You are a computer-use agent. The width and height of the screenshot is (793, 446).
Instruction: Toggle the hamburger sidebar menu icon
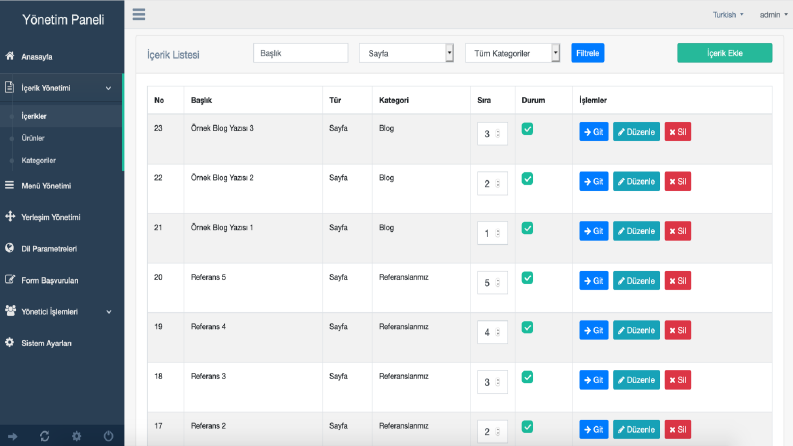pyautogui.click(x=139, y=14)
